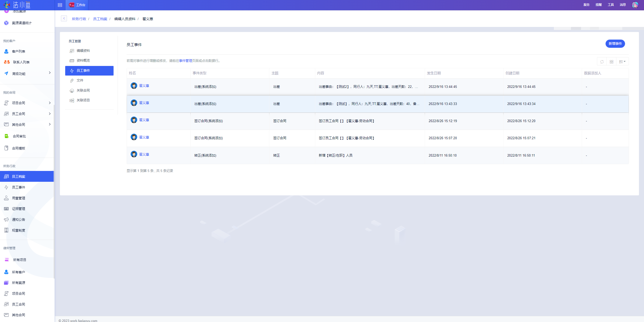Toggle sidebar with the hamburger menu icon

[x=60, y=5]
